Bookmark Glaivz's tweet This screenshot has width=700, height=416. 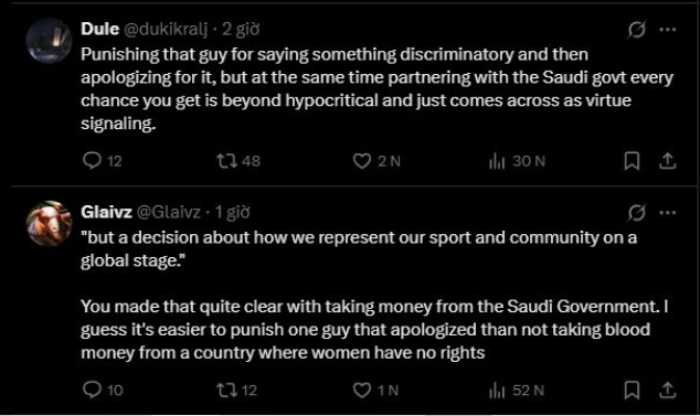coord(632,390)
